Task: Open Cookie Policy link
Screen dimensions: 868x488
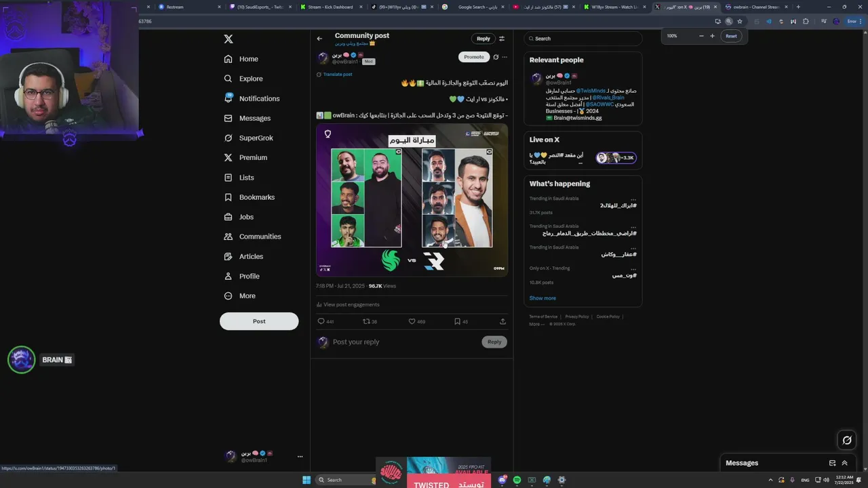Action: pyautogui.click(x=608, y=317)
